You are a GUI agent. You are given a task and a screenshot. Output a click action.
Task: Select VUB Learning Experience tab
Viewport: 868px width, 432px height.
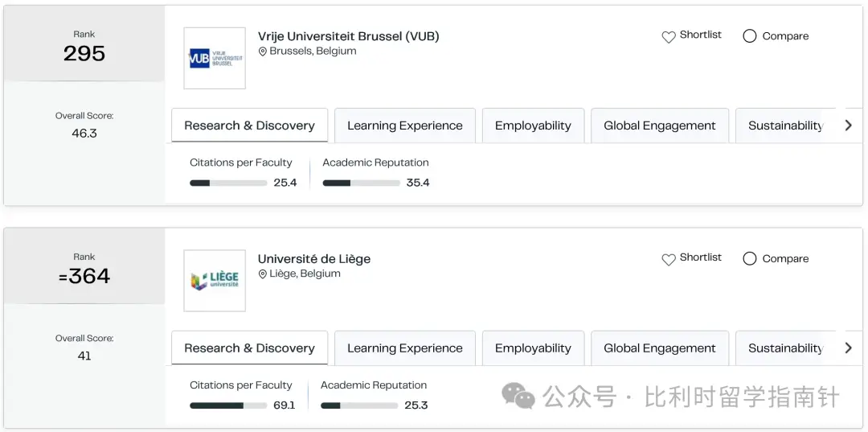point(405,125)
